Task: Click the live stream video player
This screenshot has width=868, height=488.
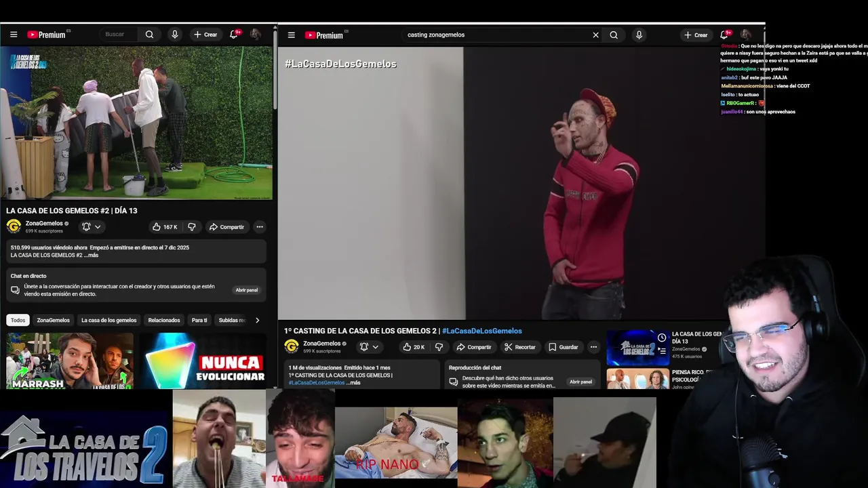Action: coord(136,123)
